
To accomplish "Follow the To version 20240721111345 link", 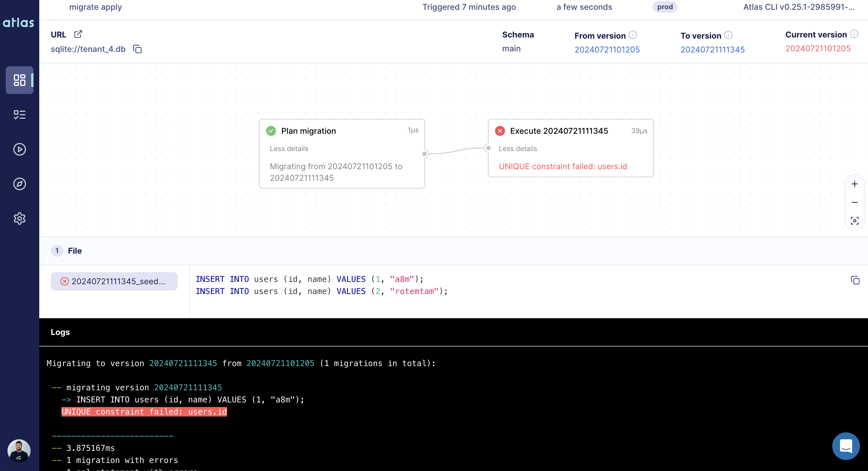I will pos(712,49).
